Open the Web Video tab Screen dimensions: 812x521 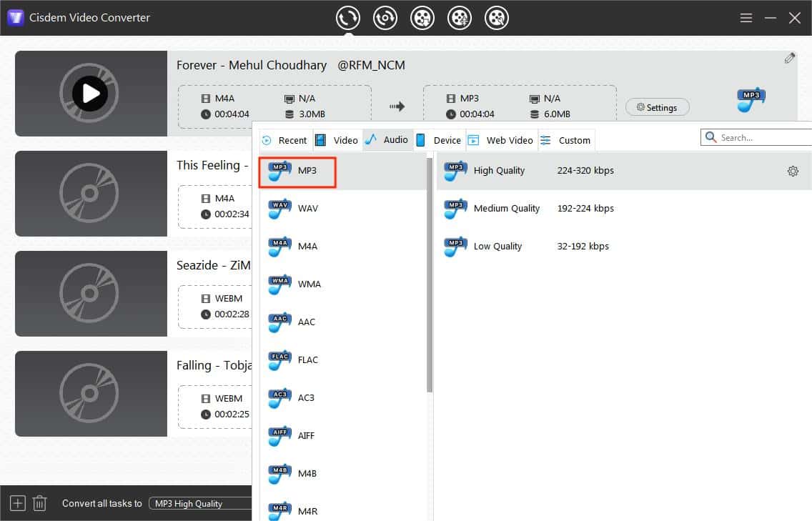(x=500, y=140)
